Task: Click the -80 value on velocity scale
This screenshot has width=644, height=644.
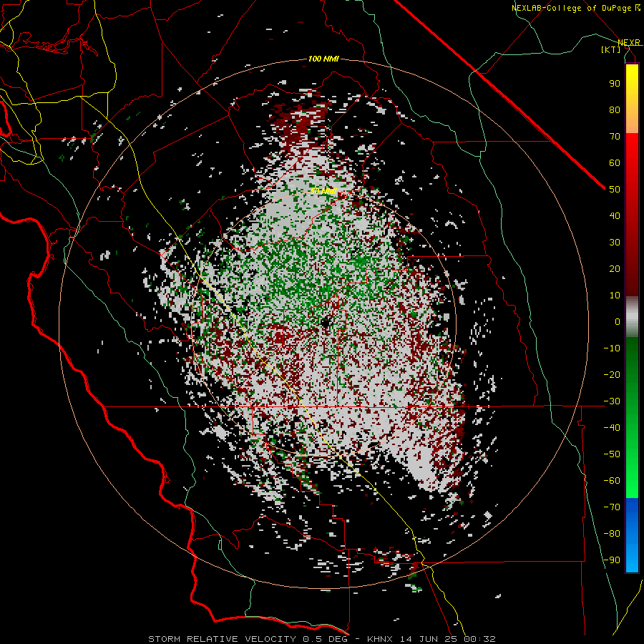Action: point(612,534)
